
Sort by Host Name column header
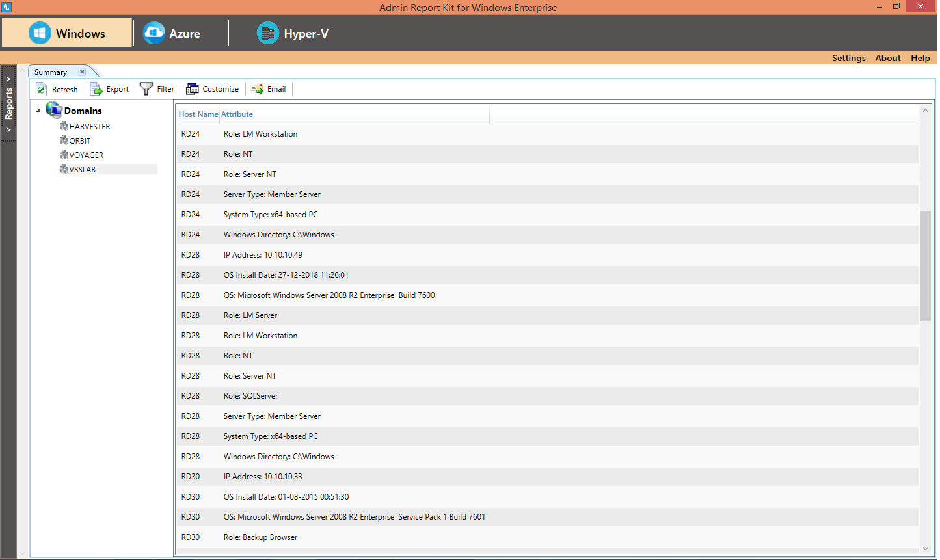pyautogui.click(x=198, y=114)
